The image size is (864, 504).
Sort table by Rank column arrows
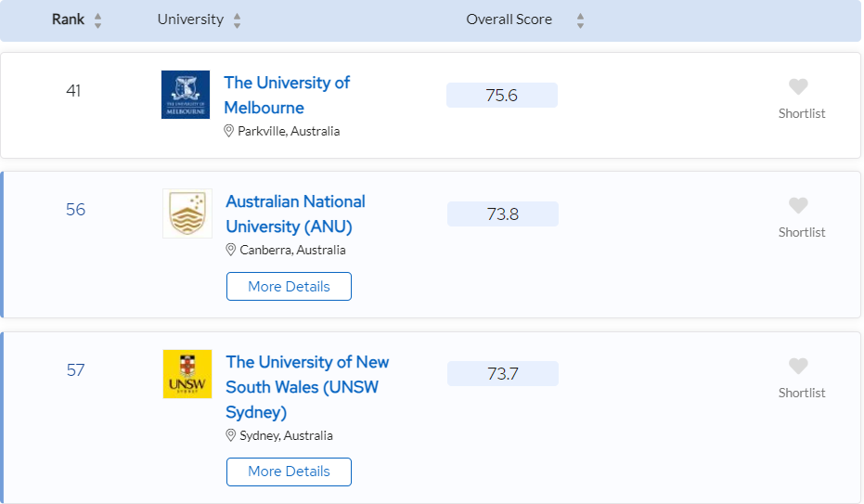(98, 21)
